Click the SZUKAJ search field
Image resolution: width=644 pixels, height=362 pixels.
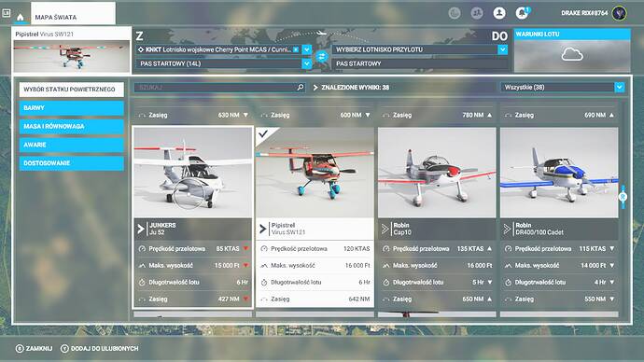coord(219,88)
